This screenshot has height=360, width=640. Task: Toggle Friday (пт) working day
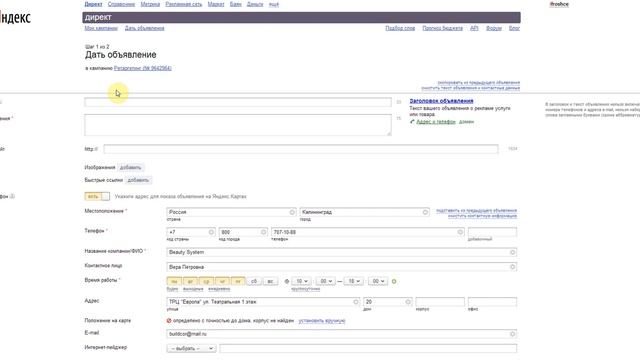coord(238,282)
